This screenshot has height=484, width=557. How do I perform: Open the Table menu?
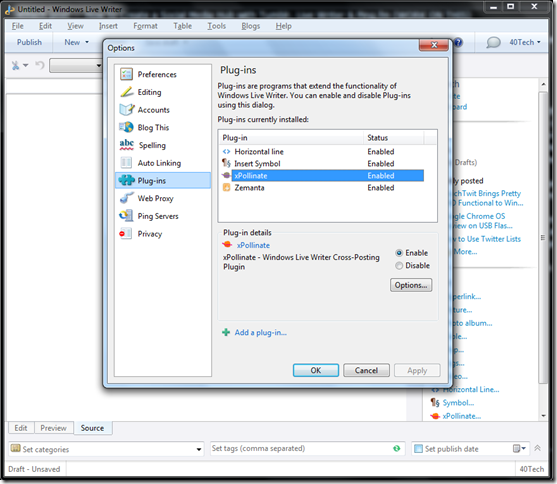[182, 26]
